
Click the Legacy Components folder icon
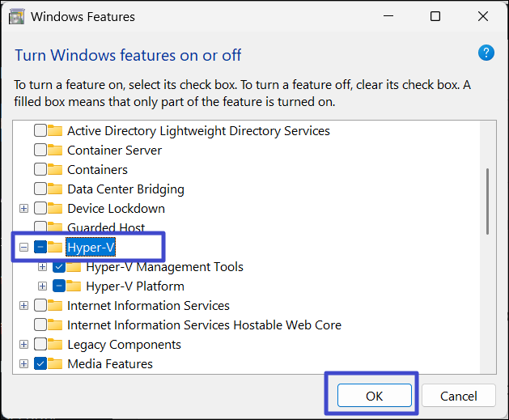tap(56, 344)
